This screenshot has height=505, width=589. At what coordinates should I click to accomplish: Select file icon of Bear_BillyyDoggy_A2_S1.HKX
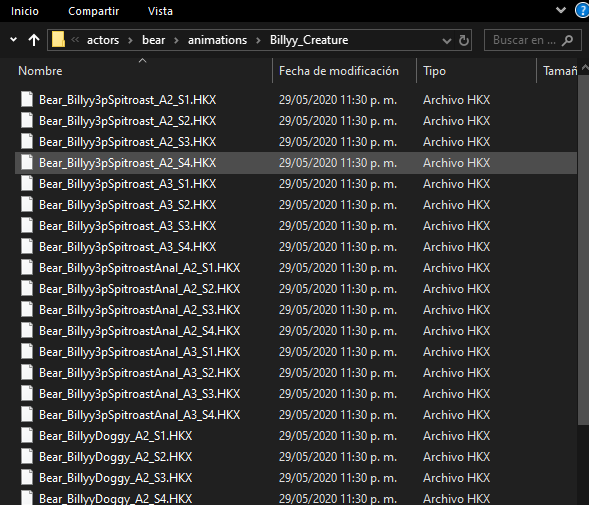click(x=27, y=436)
